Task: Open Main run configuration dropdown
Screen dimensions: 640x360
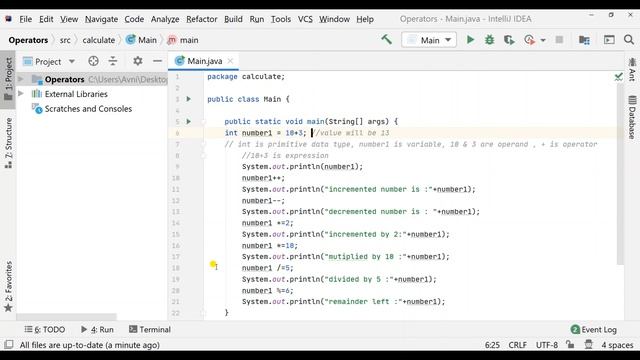Action: [x=429, y=40]
